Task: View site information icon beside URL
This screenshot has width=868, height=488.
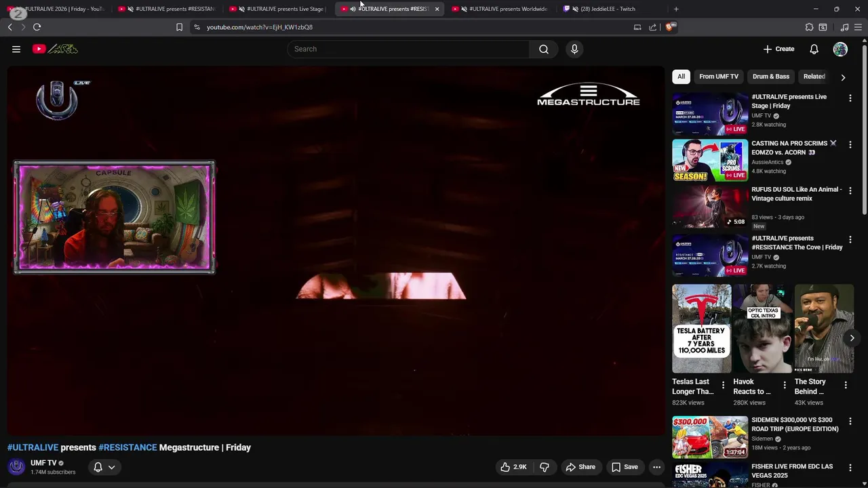Action: 197,27
